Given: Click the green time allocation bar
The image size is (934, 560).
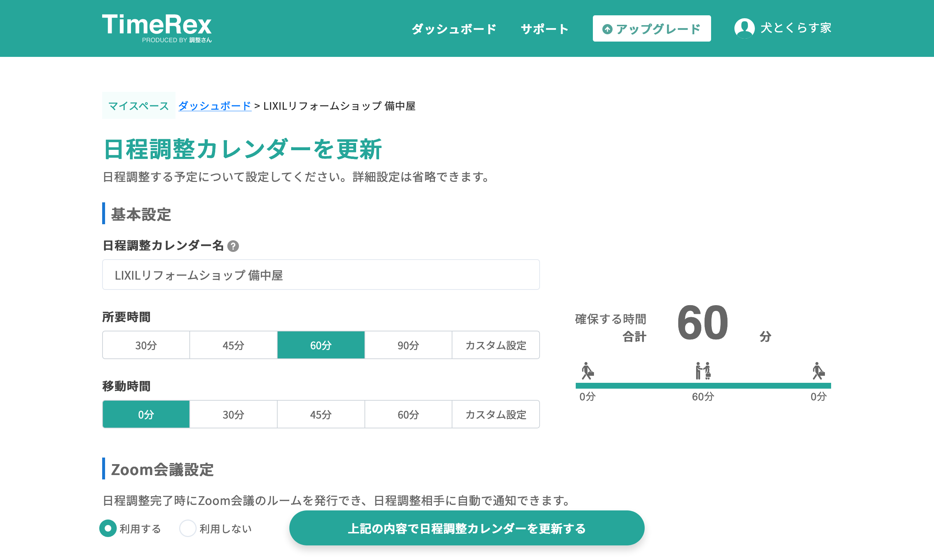Looking at the screenshot, I should (x=703, y=386).
